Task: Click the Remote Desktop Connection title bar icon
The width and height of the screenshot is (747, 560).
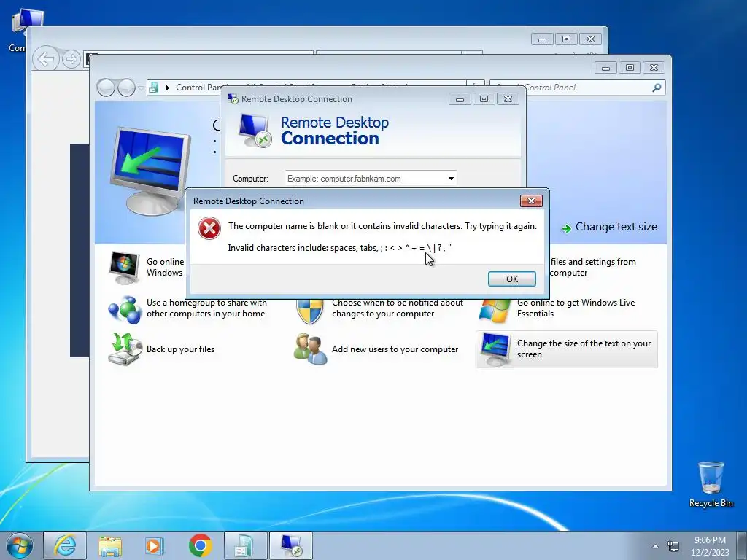Action: point(233,99)
